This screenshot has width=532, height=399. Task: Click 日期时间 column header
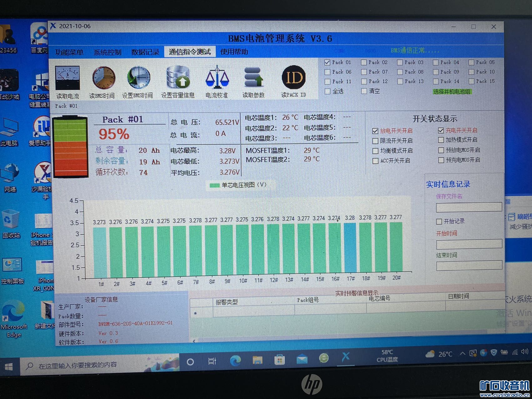[x=458, y=296]
